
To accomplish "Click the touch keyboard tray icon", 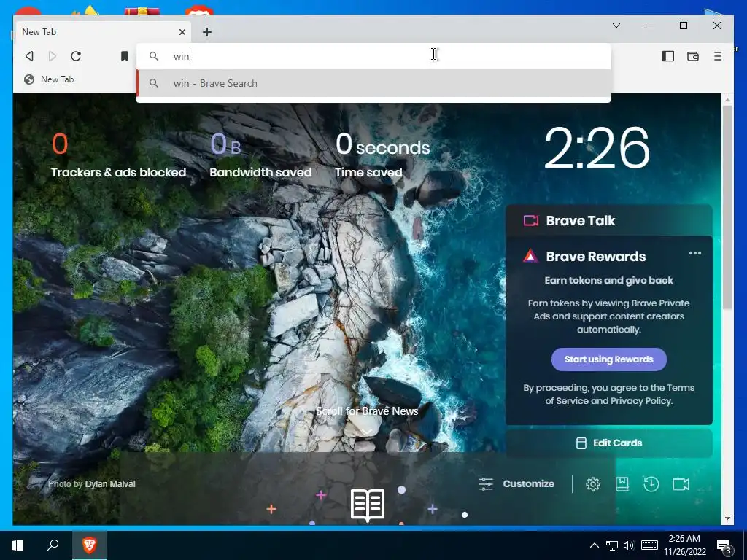I will tap(649, 545).
